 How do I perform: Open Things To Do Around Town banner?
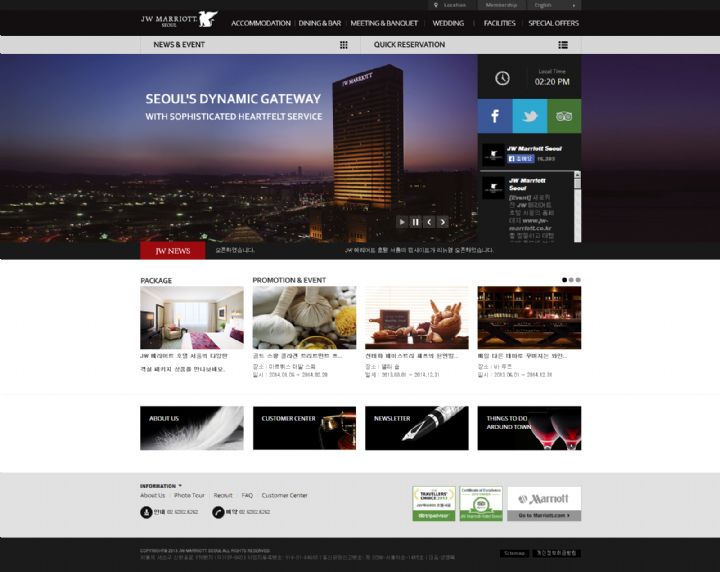pyautogui.click(x=529, y=428)
